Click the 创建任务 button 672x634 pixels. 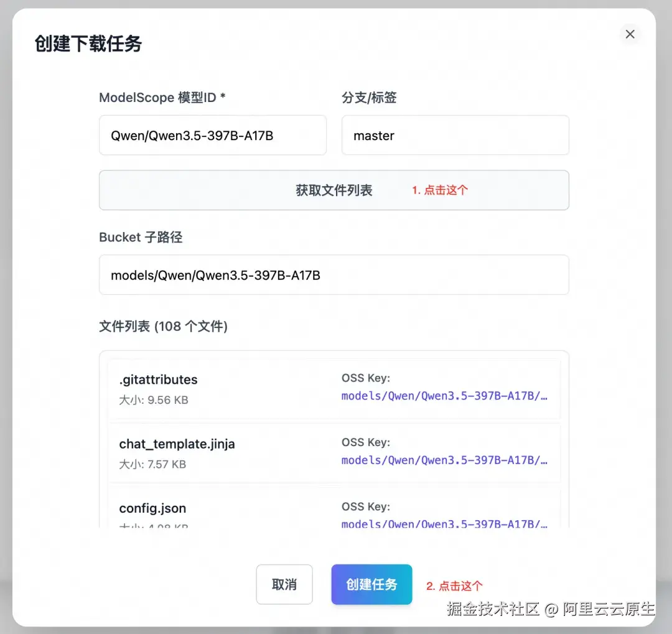coord(371,584)
